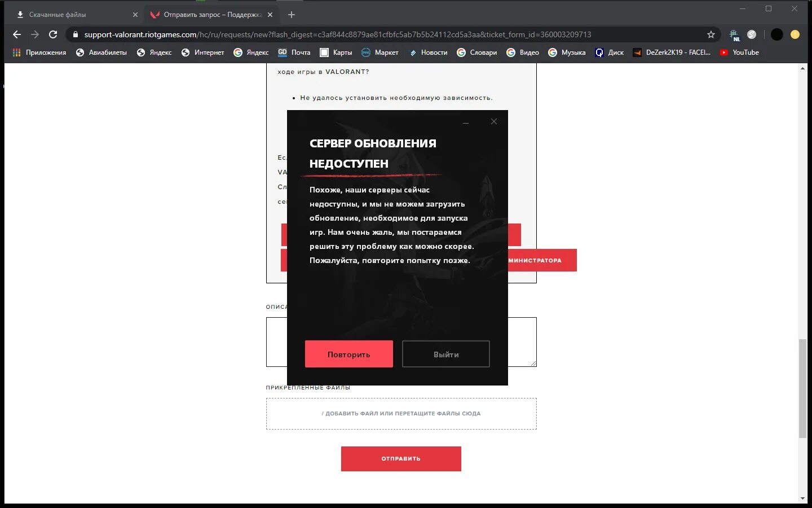This screenshot has width=812, height=508.
Task: Open the Авиабилеты bookmark
Action: coord(101,52)
